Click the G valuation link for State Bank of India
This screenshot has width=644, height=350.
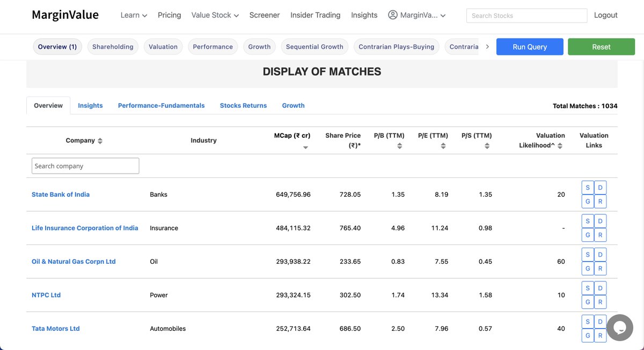pos(588,202)
